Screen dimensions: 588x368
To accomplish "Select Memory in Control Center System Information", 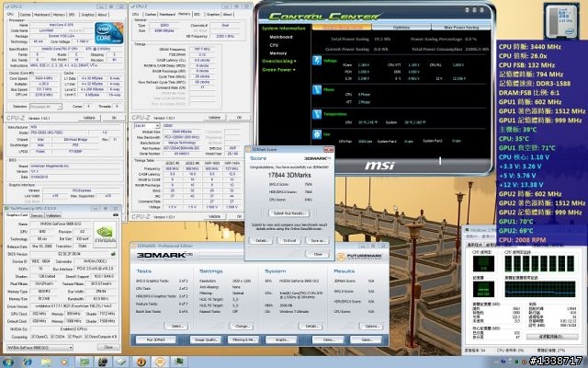I will [277, 53].
